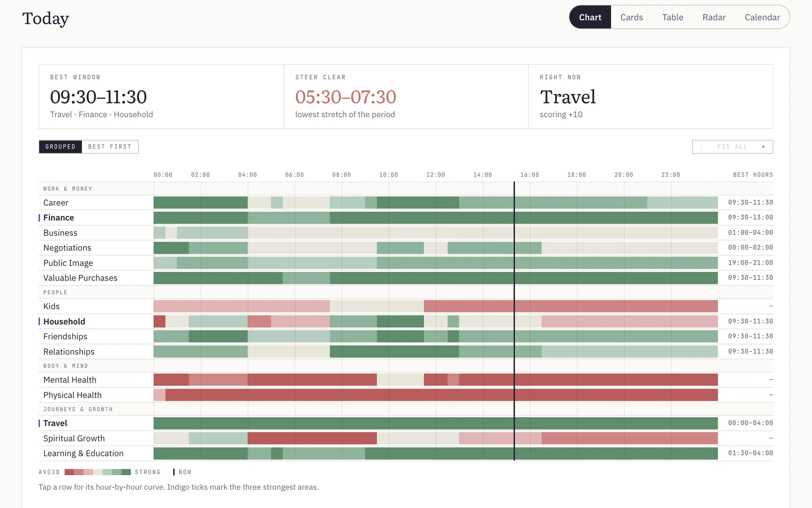The image size is (812, 508).
Task: Select the Best First sort toggle
Action: click(x=110, y=147)
